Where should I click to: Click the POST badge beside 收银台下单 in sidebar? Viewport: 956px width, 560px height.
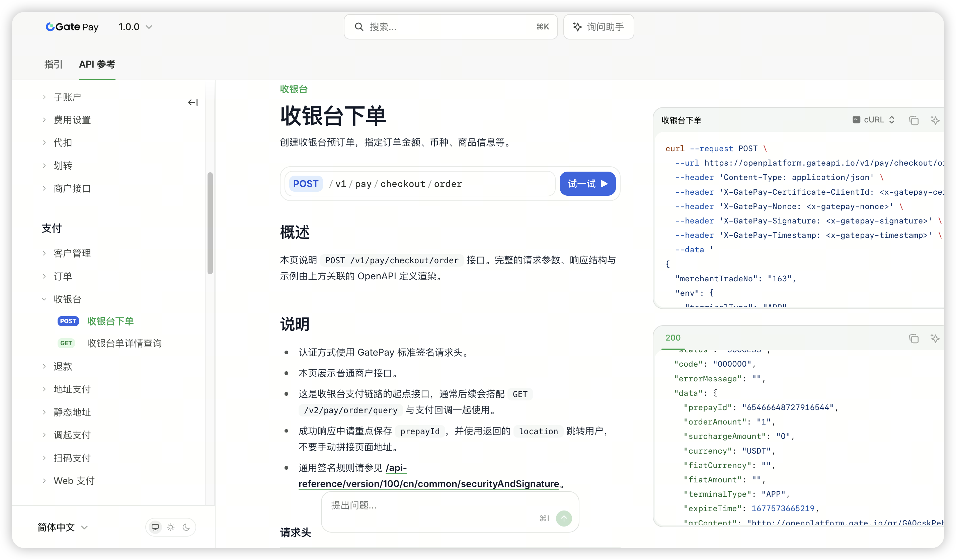pyautogui.click(x=68, y=321)
